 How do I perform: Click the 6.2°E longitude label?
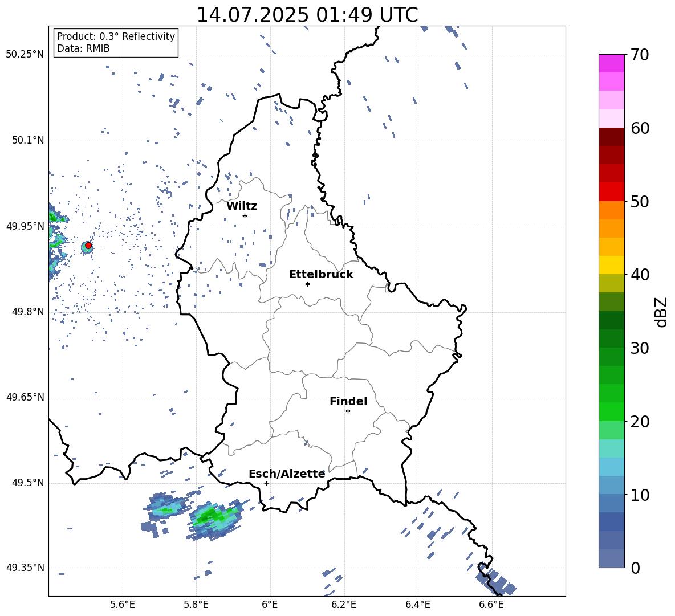coord(344,605)
